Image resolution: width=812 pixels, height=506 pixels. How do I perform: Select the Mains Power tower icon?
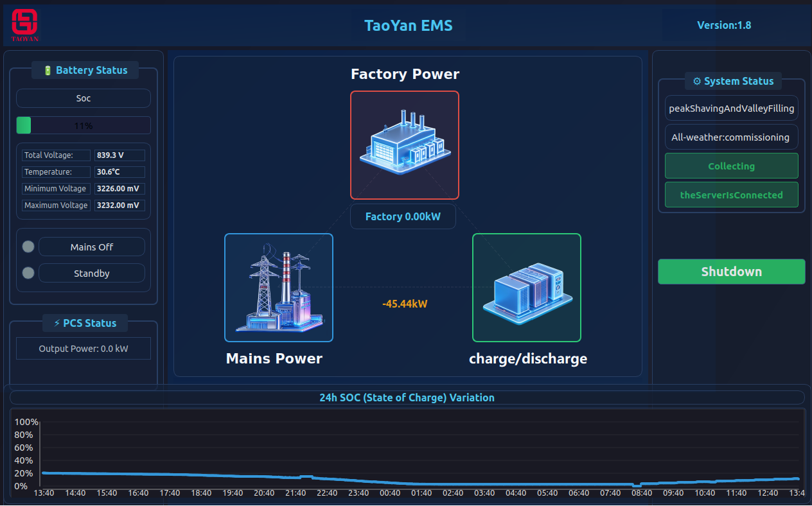(279, 288)
